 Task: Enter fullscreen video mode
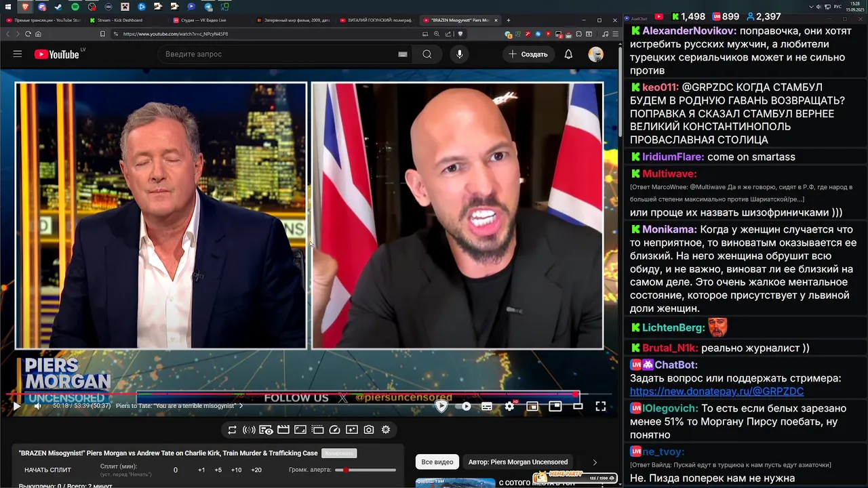point(601,406)
